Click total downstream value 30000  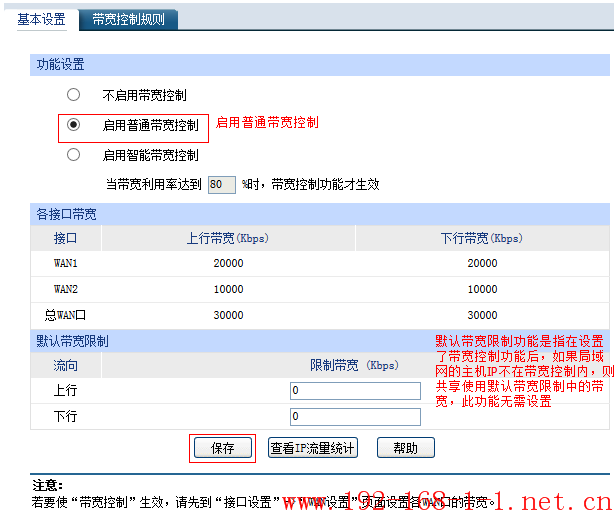482,315
